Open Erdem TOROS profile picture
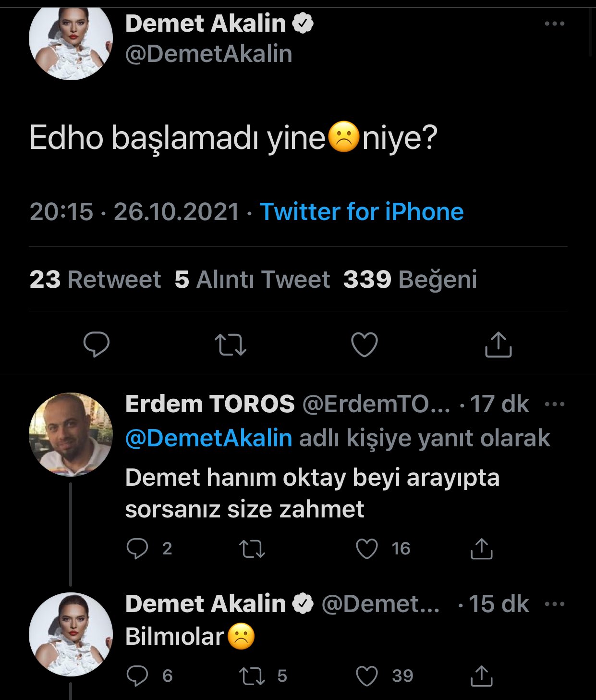596x700 pixels. (x=71, y=435)
